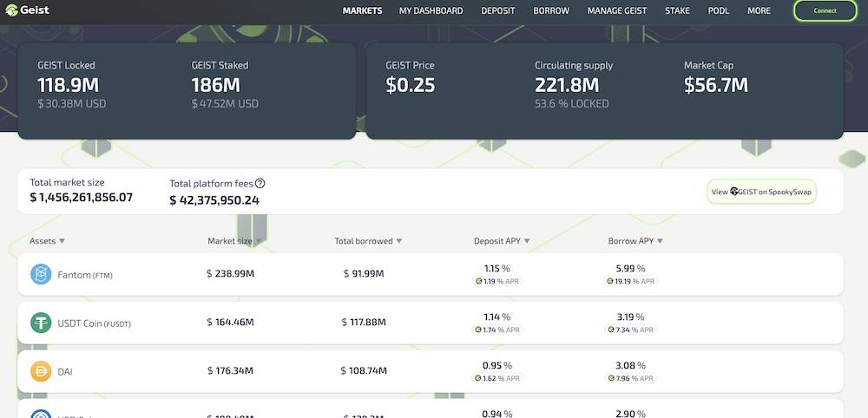
Task: Click Fantom market size $ 238.99M
Action: click(230, 274)
